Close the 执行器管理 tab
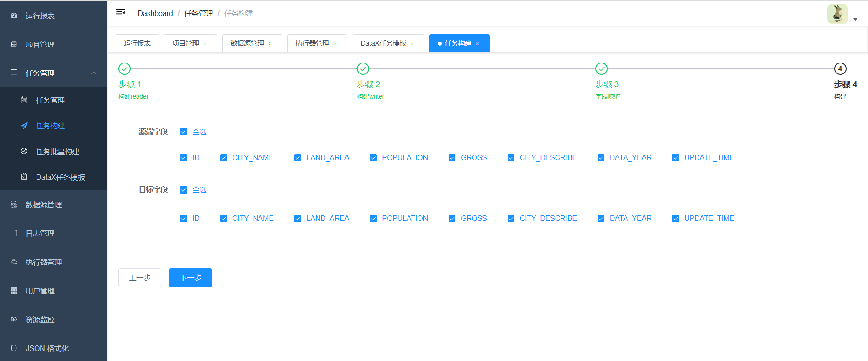This screenshot has width=868, height=361. (x=335, y=44)
